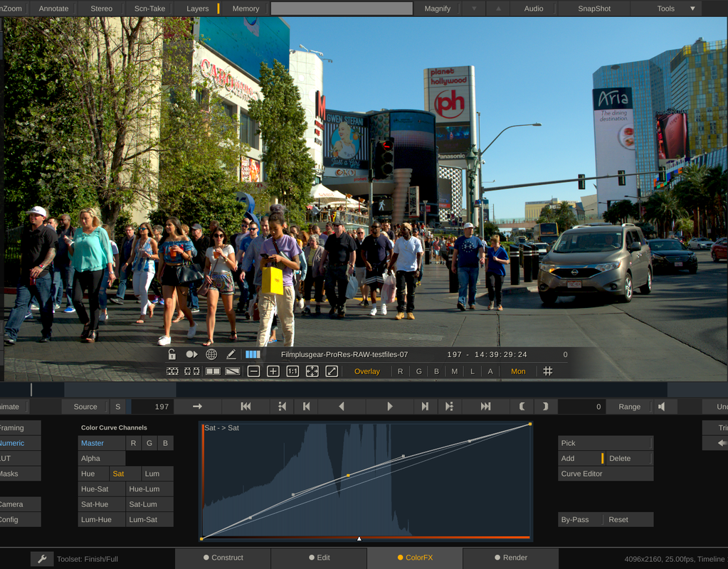Image resolution: width=728 pixels, height=569 pixels.
Task: Toggle the grid hash icon
Action: click(x=548, y=371)
